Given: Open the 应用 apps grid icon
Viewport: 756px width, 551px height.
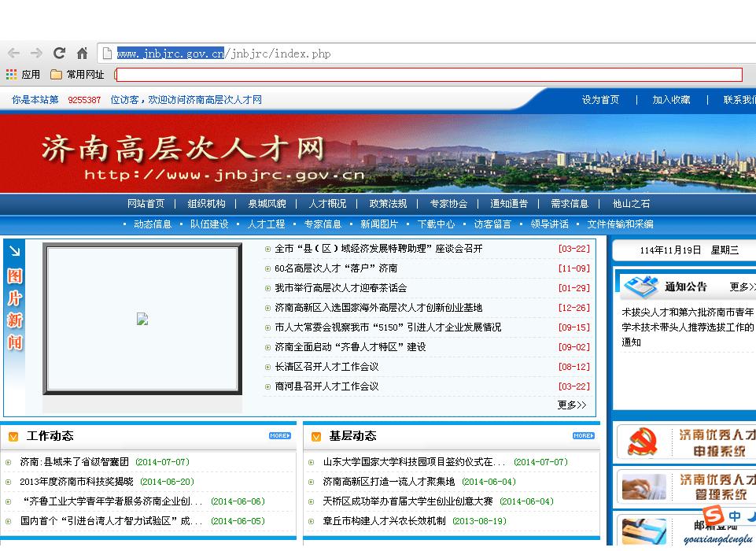Looking at the screenshot, I should (11, 74).
